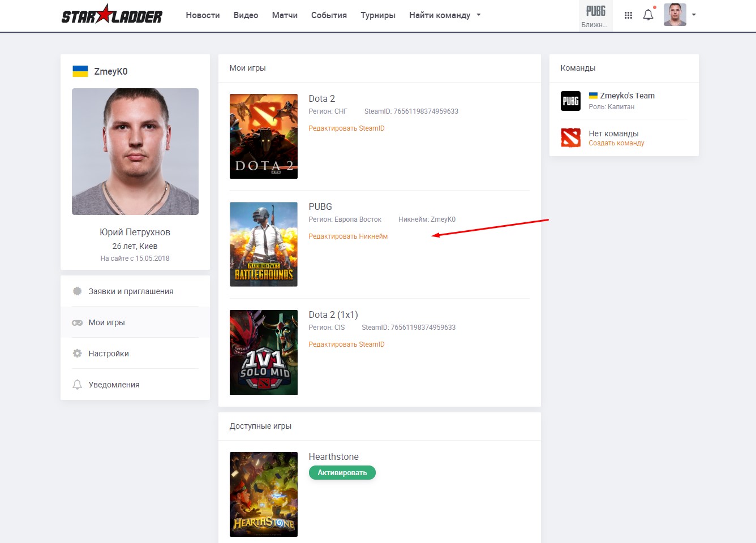756x543 pixels.
Task: Click the PUBG team logo in Команды
Action: point(570,101)
